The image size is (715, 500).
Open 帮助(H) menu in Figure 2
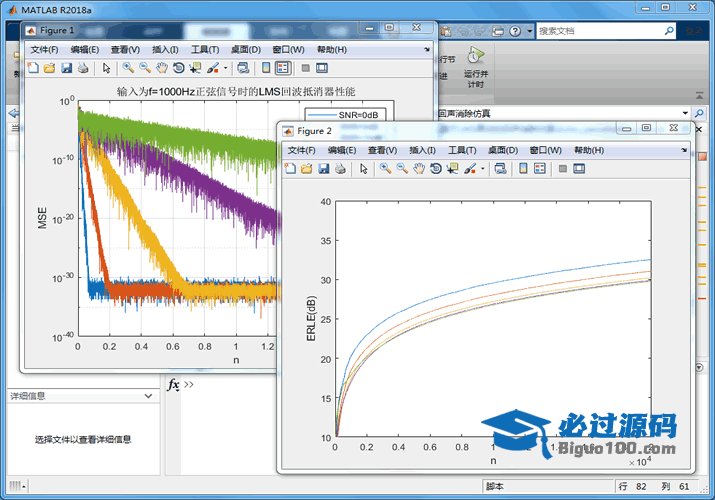589,150
